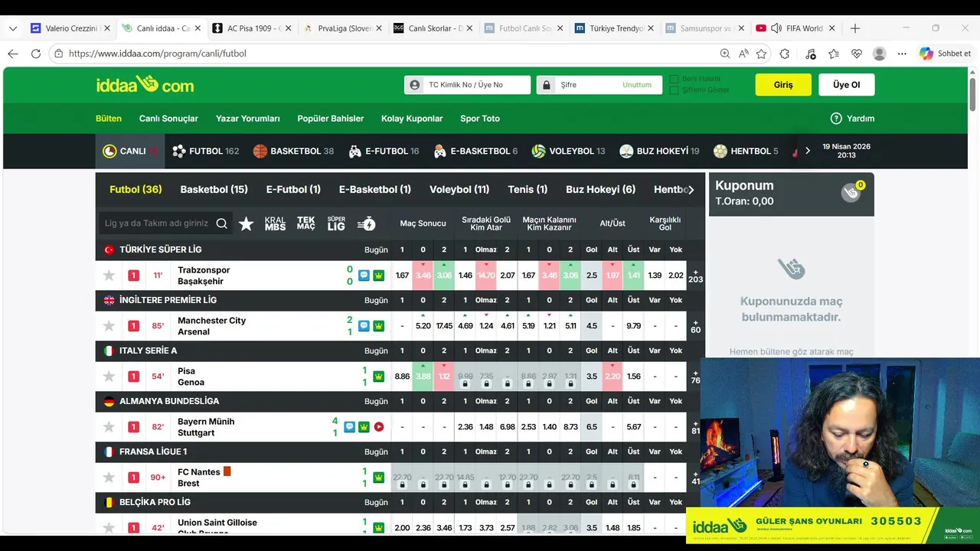This screenshot has height=551, width=980.
Task: Select the Buz Hokeyi 19 sport category
Action: (x=659, y=152)
